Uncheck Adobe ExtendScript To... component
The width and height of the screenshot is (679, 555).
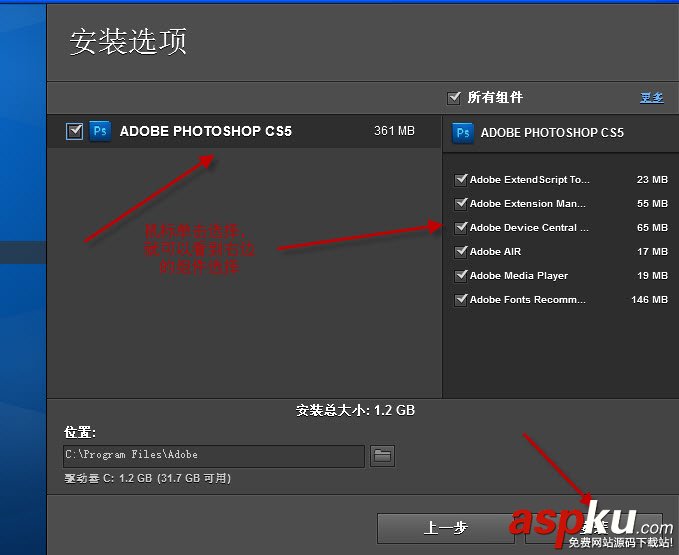point(461,179)
